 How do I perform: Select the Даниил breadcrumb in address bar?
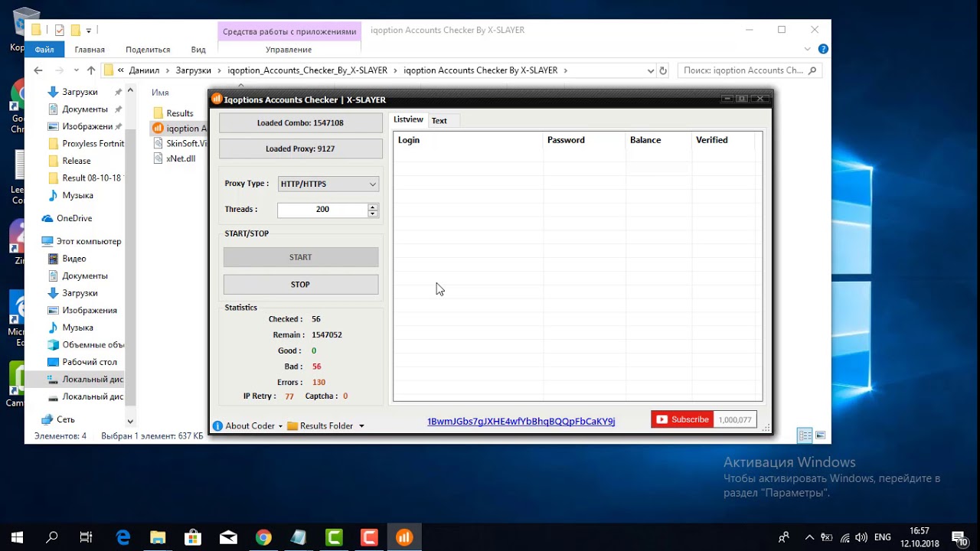[x=144, y=70]
